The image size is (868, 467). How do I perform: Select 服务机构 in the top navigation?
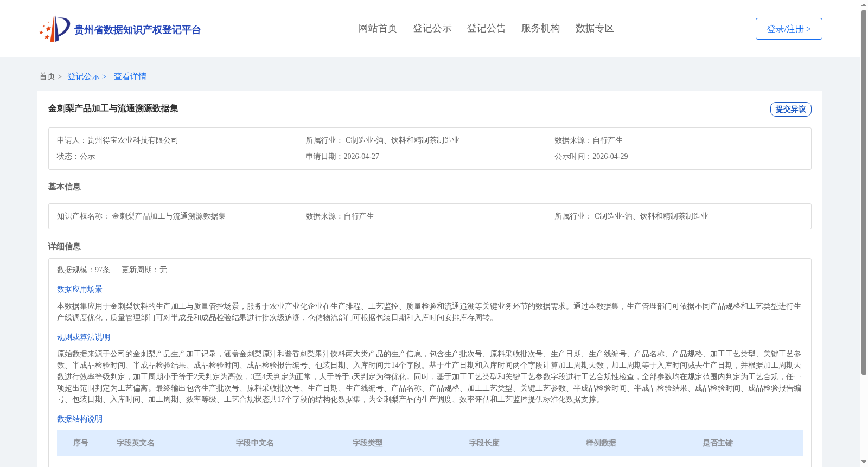540,28
